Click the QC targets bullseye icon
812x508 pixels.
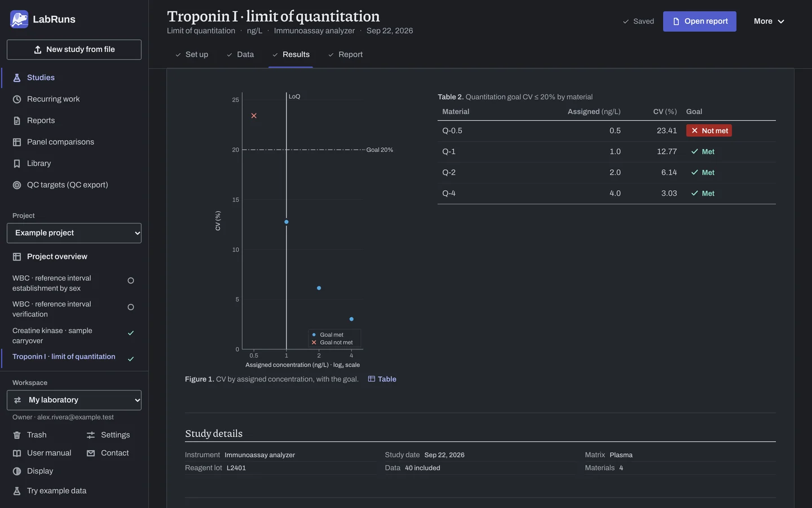click(x=17, y=185)
